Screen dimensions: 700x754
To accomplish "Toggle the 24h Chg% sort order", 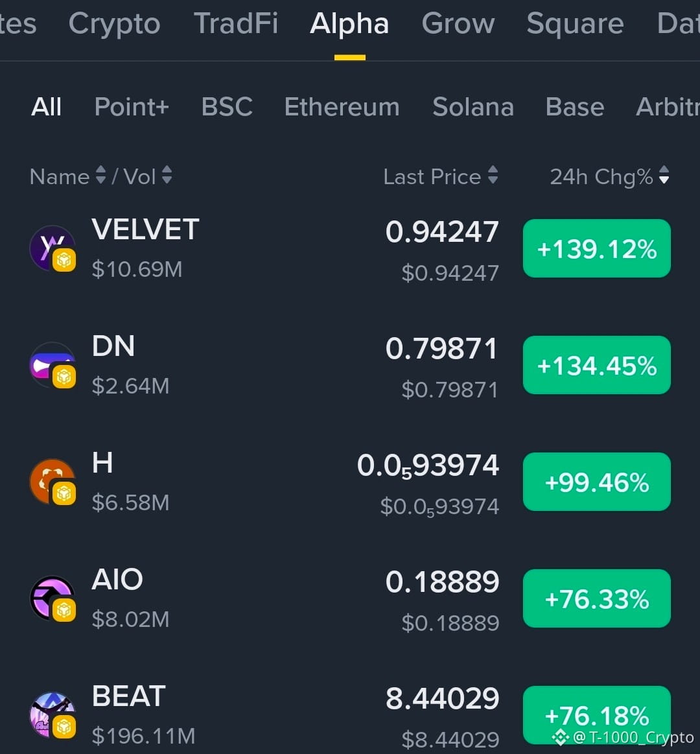I will [664, 175].
